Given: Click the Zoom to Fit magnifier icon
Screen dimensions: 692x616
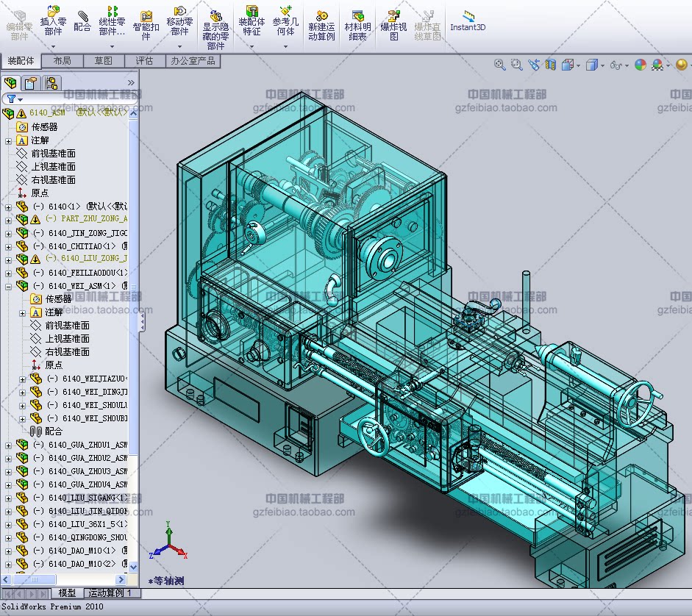Looking at the screenshot, I should point(500,65).
